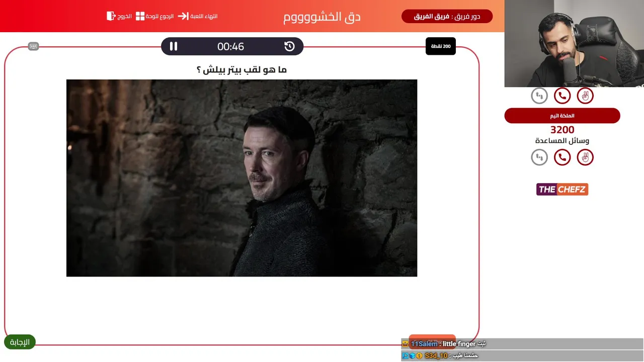Click the الملكة اتيم team name banner
Image resolution: width=644 pixels, height=362 pixels.
tap(562, 116)
